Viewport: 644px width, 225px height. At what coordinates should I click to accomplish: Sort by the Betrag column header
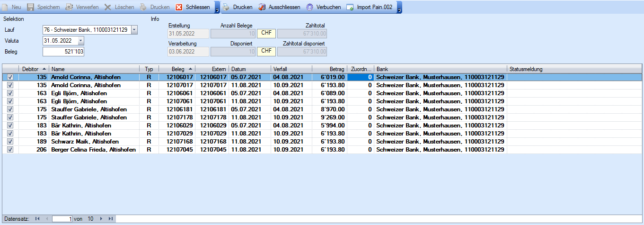coord(329,69)
